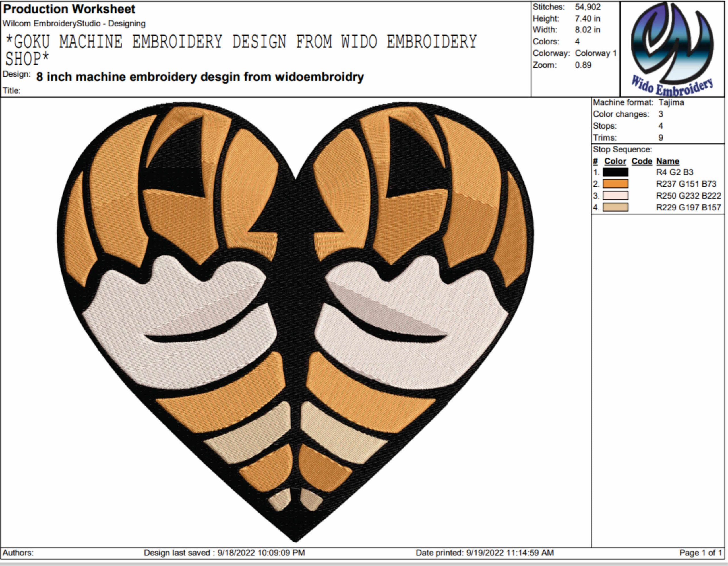Click the Color column header
This screenshot has width=728, height=566.
[x=615, y=161]
